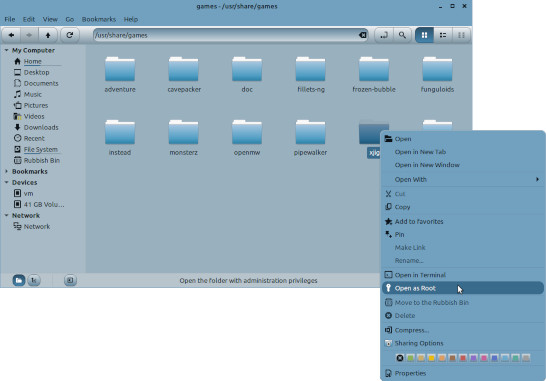Switch to list view
This screenshot has width=546, height=381.
click(443, 35)
